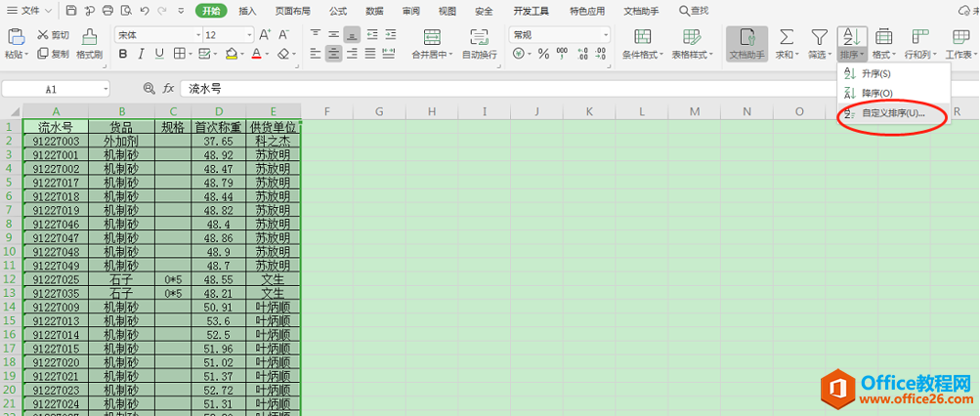Viewport: 980px width, 416px height.
Task: Open the Filter (筛选) funnel icon
Action: pyautogui.click(x=819, y=36)
